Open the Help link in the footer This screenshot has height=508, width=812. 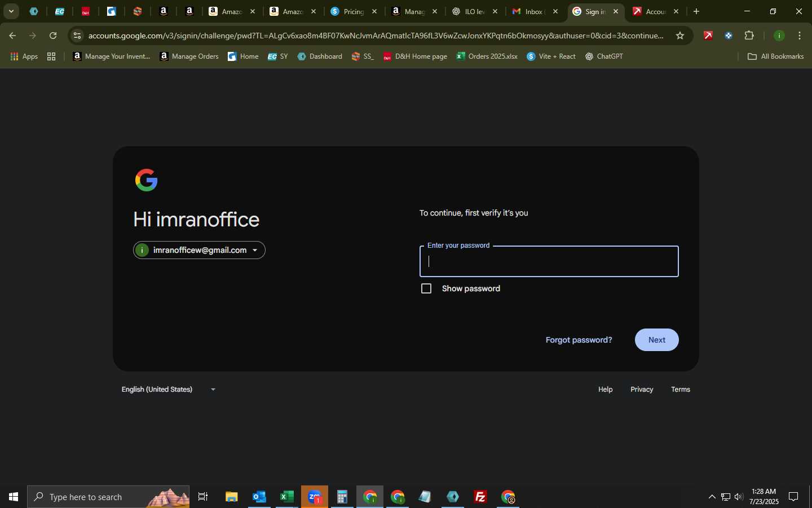605,389
